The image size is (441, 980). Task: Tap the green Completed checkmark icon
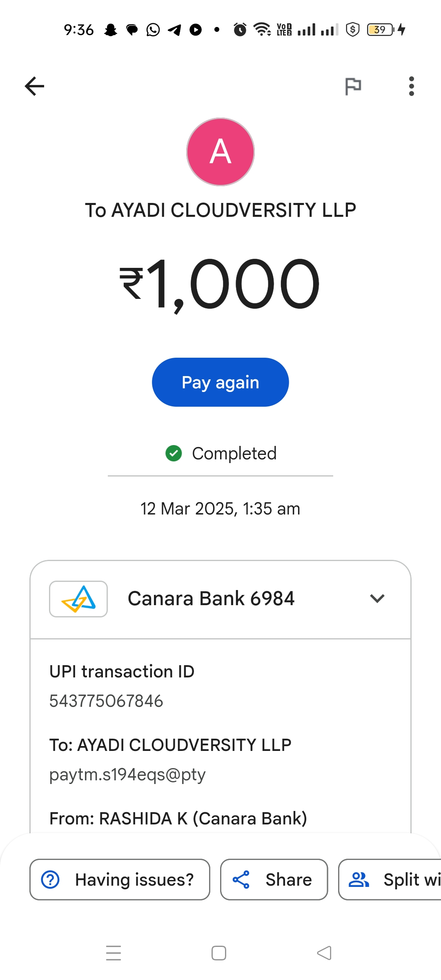pos(174,453)
